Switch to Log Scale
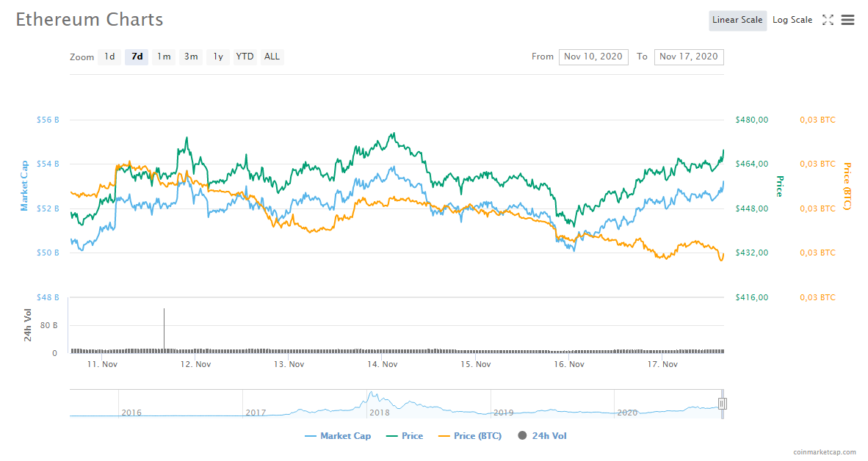 [792, 21]
